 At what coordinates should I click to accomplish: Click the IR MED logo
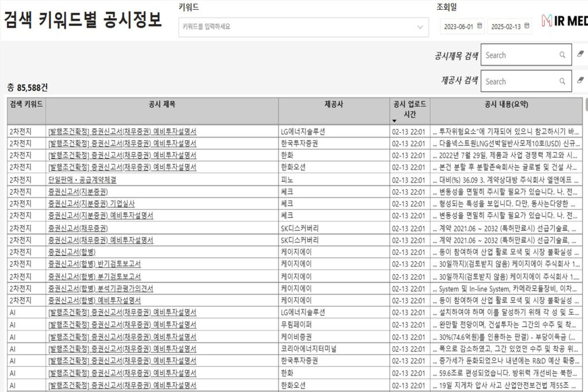[x=564, y=21]
